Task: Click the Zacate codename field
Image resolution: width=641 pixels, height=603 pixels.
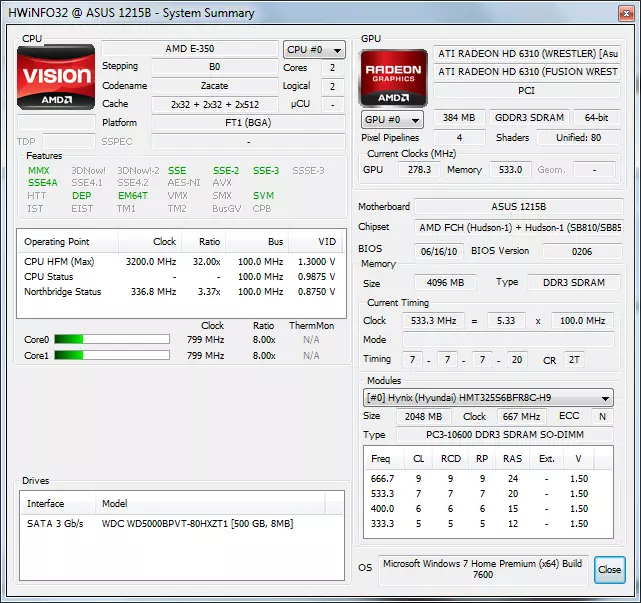Action: point(215,86)
